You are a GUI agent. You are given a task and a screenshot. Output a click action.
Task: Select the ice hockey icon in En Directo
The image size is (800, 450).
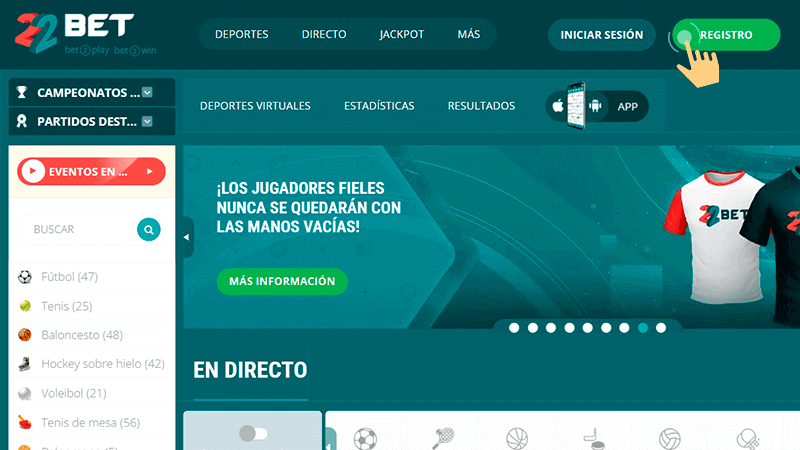point(594,438)
